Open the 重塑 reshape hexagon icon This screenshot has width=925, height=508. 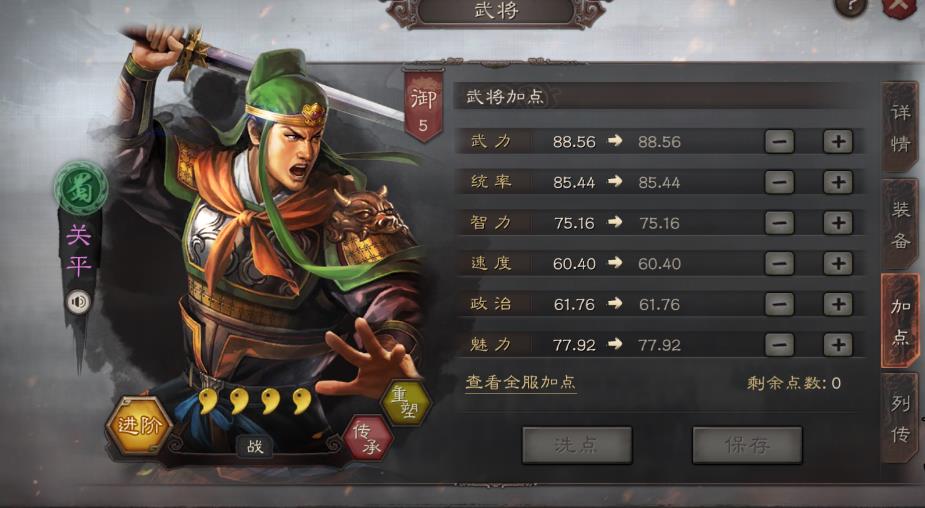point(406,403)
